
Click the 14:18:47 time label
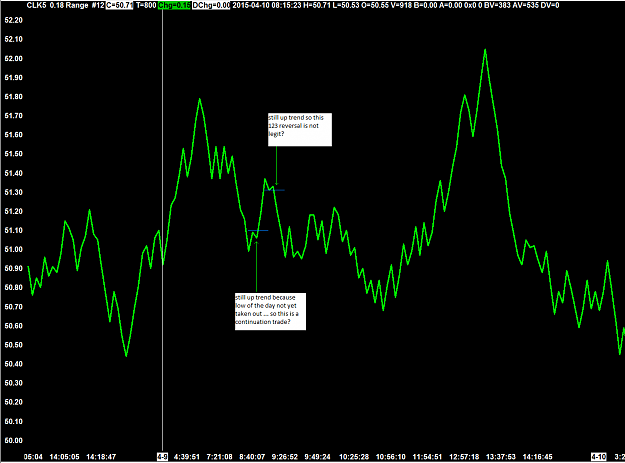coord(101,457)
